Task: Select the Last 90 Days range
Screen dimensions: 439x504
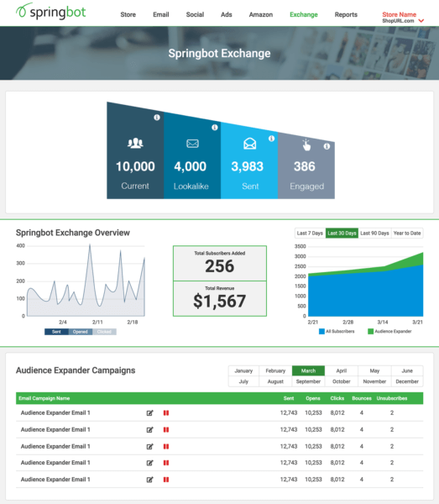Action: click(x=374, y=233)
